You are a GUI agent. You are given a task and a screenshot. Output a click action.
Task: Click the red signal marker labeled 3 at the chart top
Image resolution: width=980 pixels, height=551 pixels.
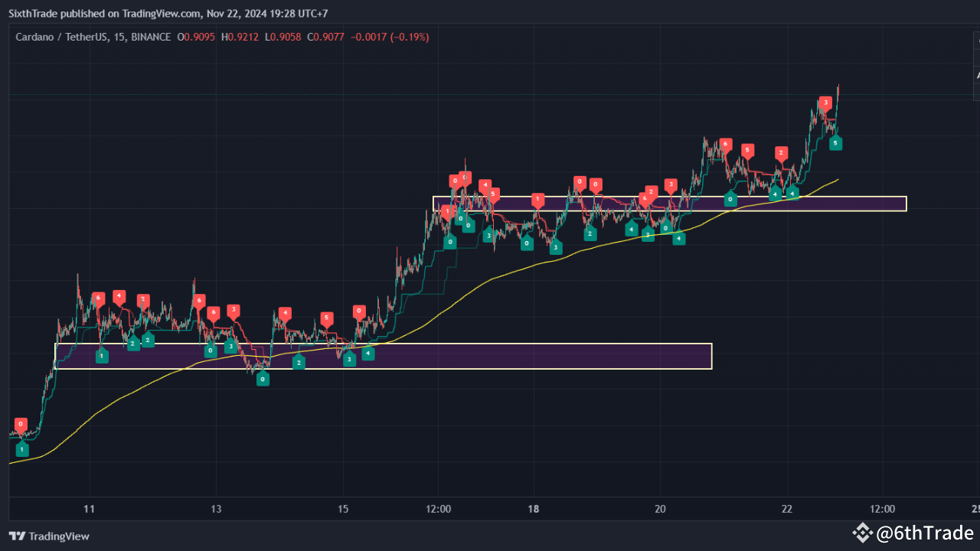click(x=825, y=102)
